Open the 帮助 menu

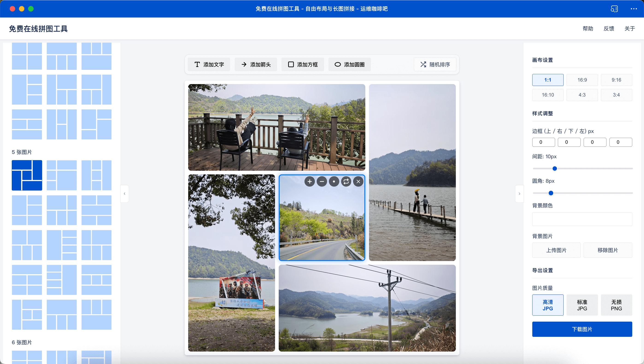pos(588,29)
